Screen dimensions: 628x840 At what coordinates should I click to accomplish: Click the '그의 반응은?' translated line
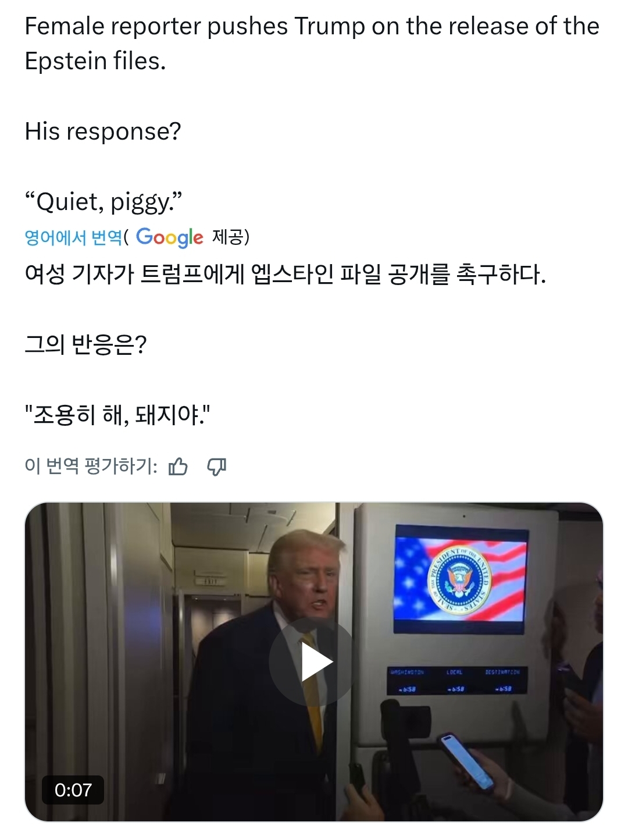pos(85,344)
